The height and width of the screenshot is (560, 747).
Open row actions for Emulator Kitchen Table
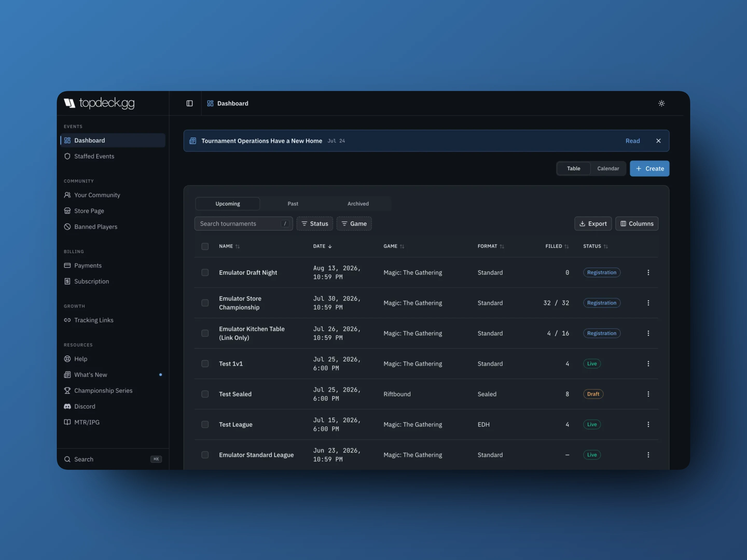pyautogui.click(x=648, y=333)
